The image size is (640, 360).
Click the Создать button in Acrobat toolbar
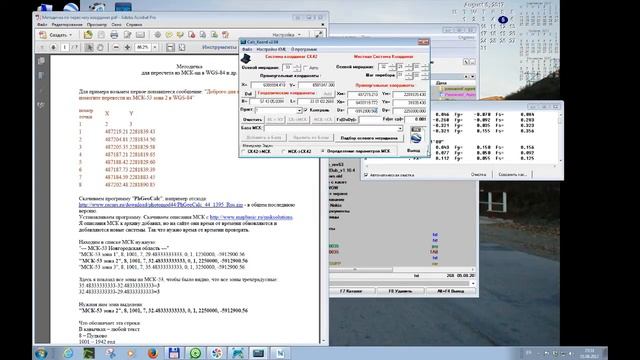coord(56,35)
